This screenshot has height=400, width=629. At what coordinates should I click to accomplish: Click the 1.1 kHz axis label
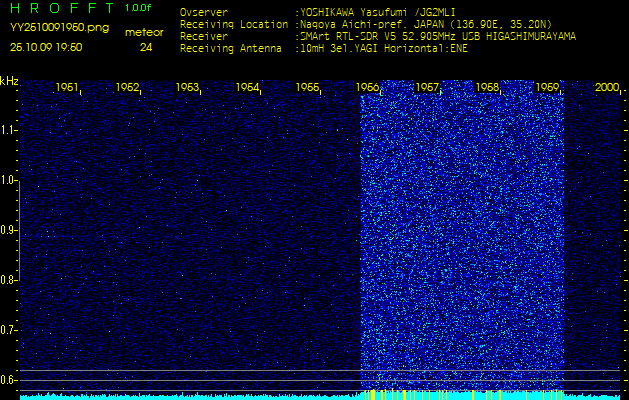[x=7, y=130]
